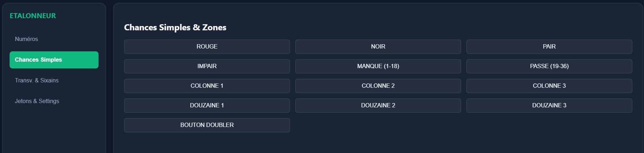Select the PASSE (19-36) button
644x153 pixels.
tap(549, 66)
